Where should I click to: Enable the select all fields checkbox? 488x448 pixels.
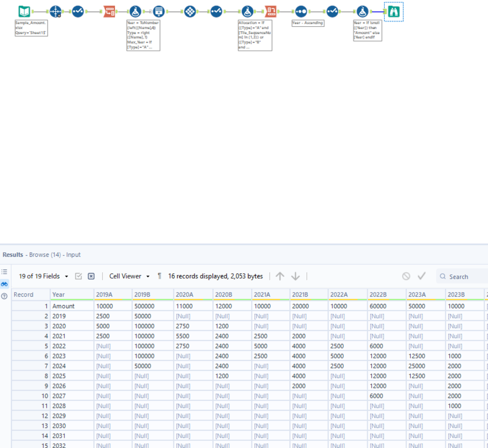click(x=78, y=276)
